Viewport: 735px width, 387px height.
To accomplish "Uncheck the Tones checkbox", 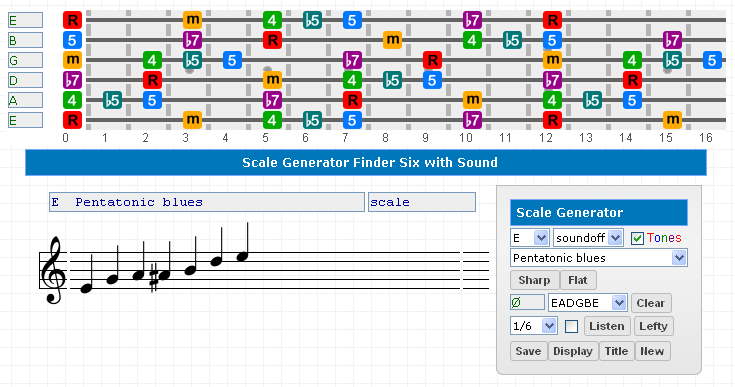I will coord(637,238).
